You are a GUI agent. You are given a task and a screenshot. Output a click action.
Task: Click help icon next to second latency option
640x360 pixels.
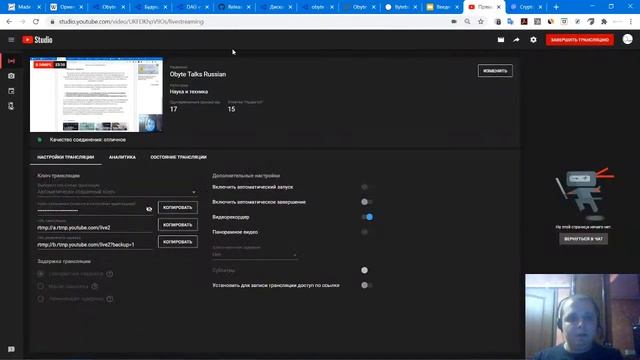click(x=95, y=287)
